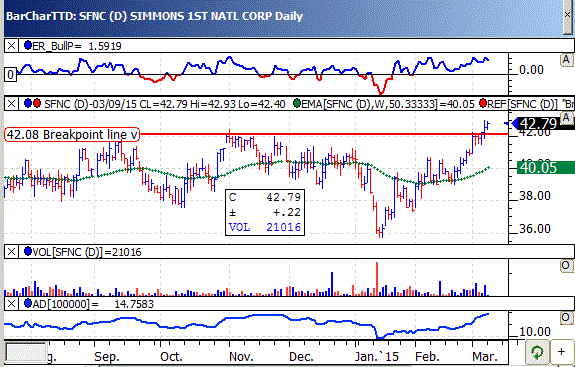This screenshot has height=367, width=575.
Task: Select the 42.08 Breakpoint line label
Action: point(72,135)
